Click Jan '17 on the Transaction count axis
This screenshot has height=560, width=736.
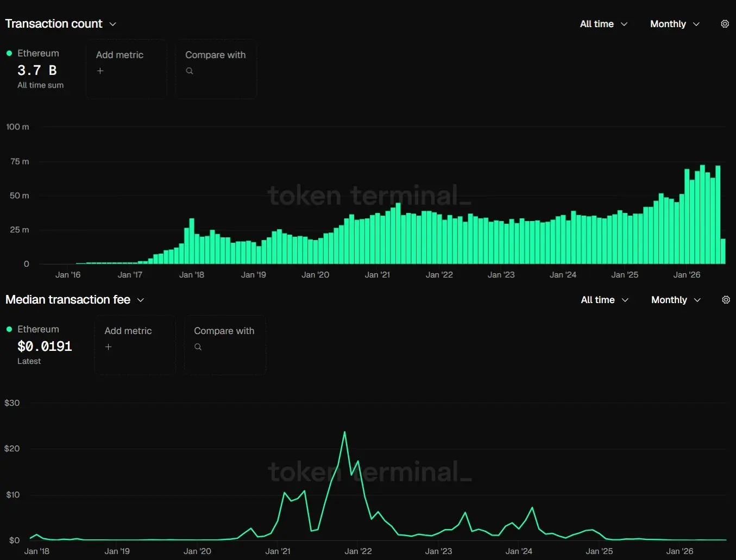pyautogui.click(x=130, y=275)
